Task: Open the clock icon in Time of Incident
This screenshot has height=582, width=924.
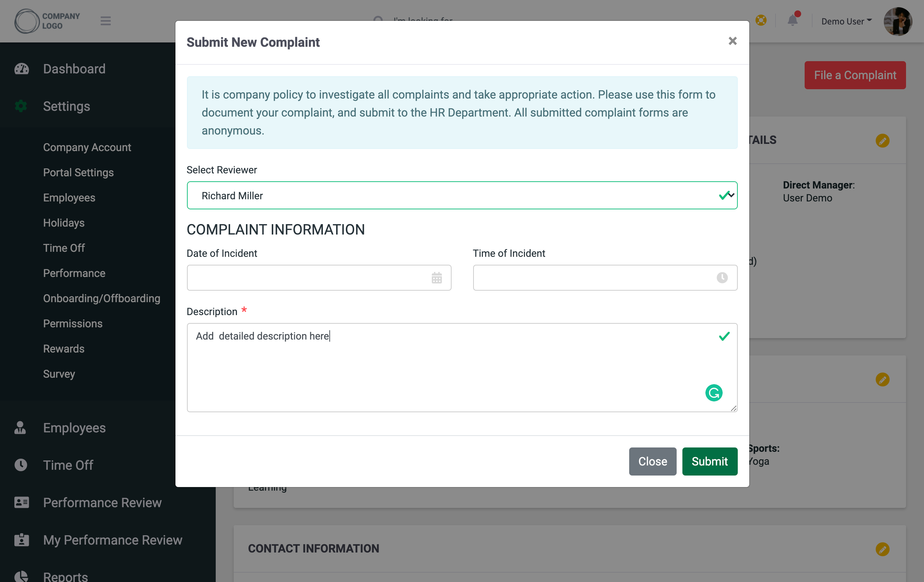Action: pyautogui.click(x=722, y=278)
